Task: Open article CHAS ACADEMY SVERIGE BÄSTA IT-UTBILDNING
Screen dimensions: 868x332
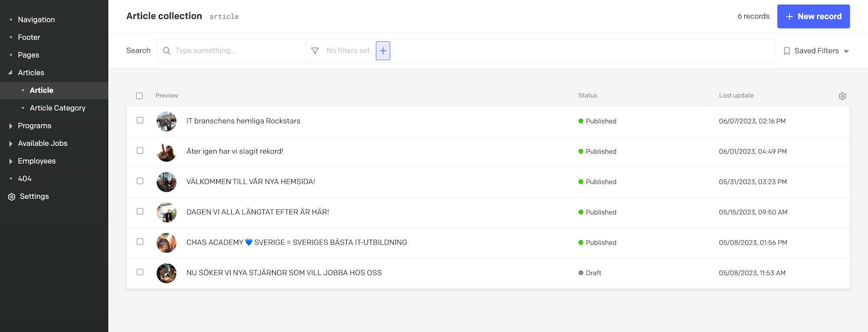Action: [297, 242]
